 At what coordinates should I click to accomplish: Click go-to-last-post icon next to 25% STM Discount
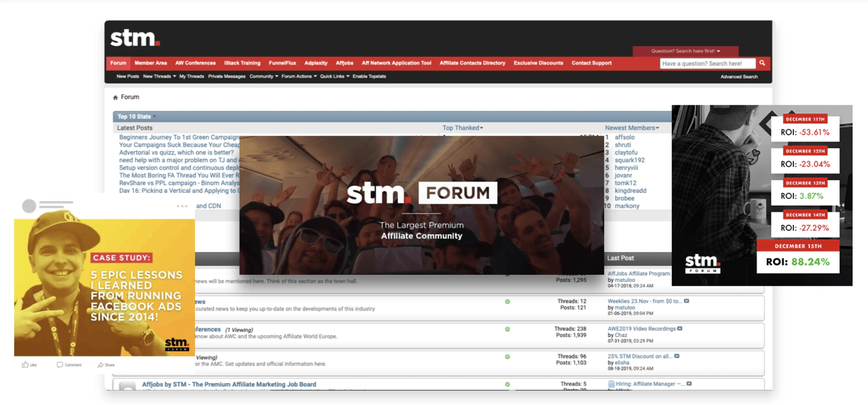coord(676,356)
